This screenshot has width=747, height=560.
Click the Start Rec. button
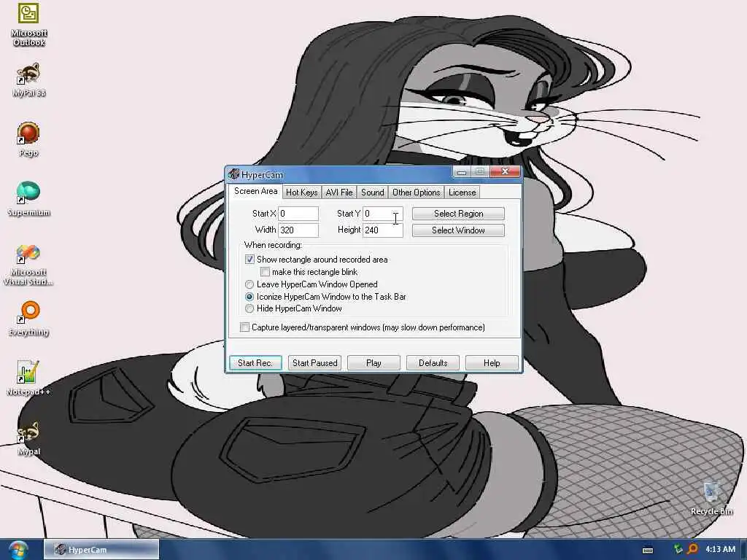[255, 363]
